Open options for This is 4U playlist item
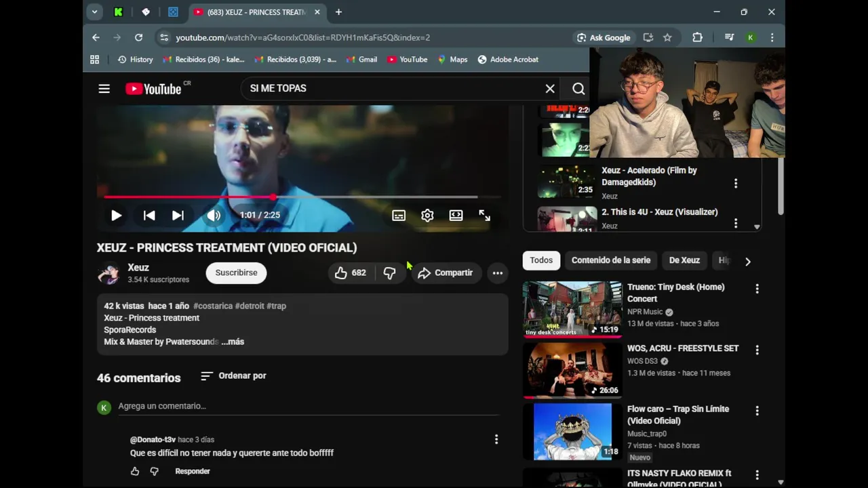Viewport: 868px width, 488px height. [736, 223]
